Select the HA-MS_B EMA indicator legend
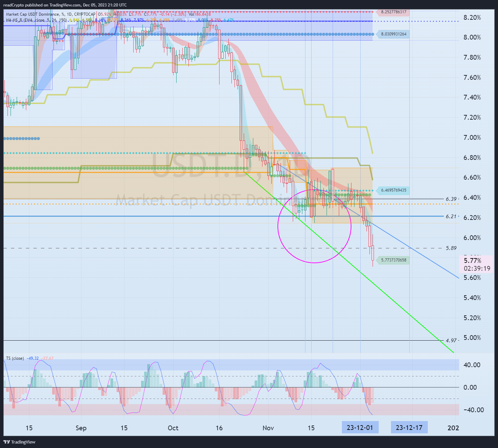This screenshot has width=498, height=448. point(36,20)
